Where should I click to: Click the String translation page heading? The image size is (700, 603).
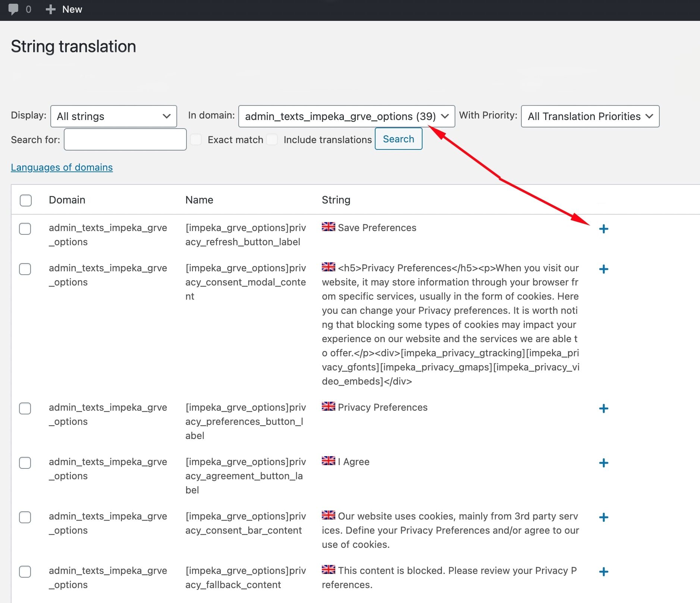(73, 47)
